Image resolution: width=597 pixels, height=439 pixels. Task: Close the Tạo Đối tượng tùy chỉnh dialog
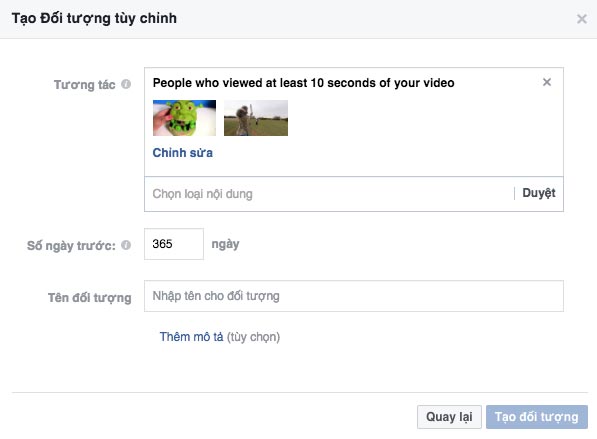581,19
